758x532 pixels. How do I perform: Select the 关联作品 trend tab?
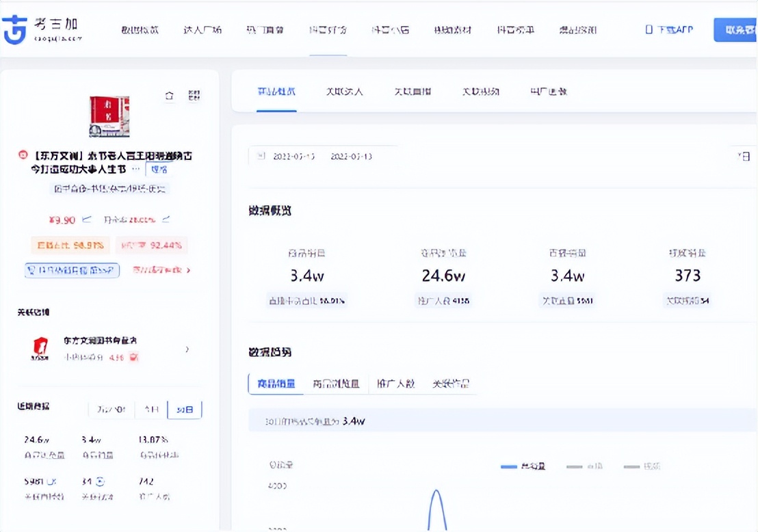click(x=450, y=384)
